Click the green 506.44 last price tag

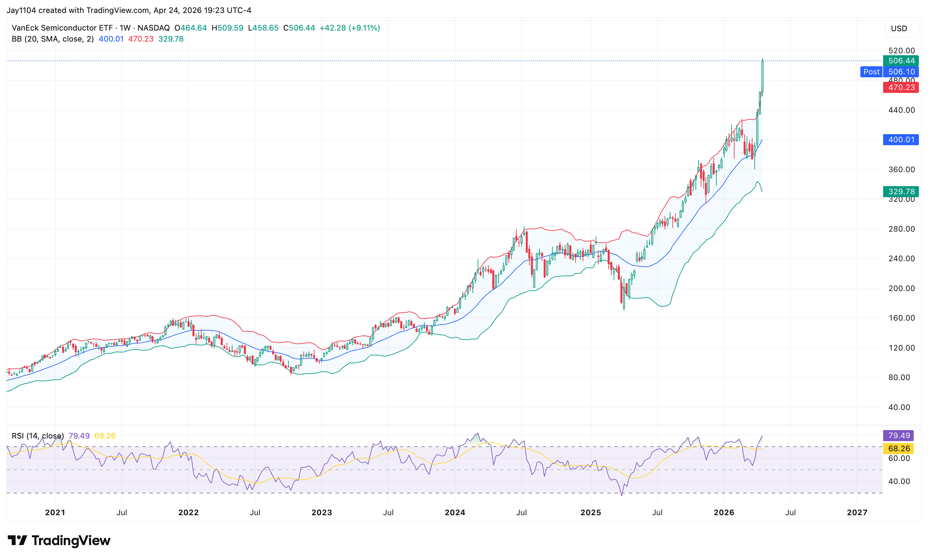[x=901, y=61]
